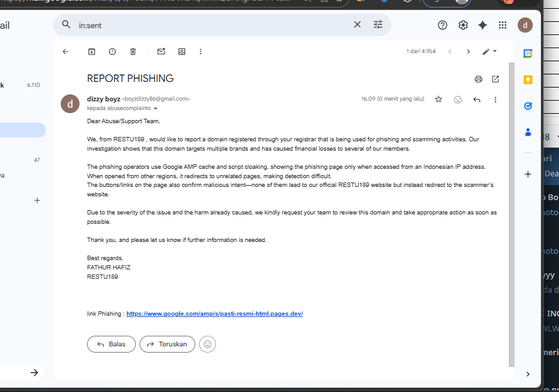The image size is (559, 392).
Task: Open Google apps grid
Action: pyautogui.click(x=503, y=25)
